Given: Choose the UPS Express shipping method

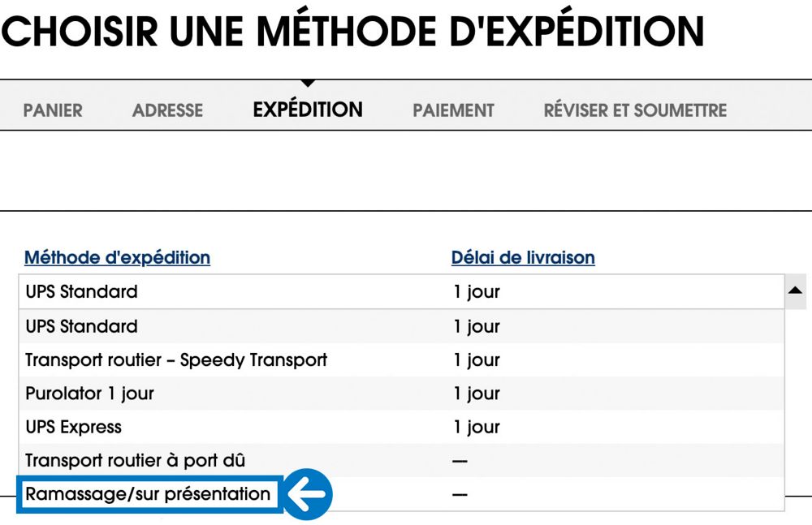Looking at the screenshot, I should (x=75, y=426).
